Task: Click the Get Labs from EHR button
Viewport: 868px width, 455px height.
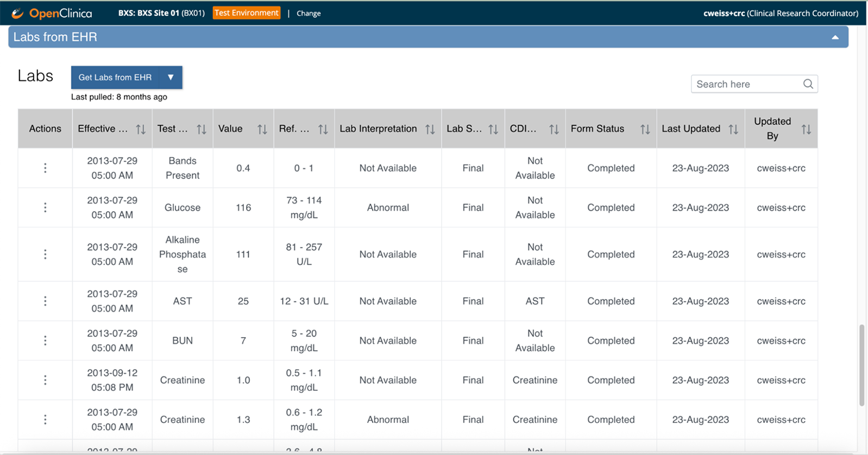Action: coord(115,78)
